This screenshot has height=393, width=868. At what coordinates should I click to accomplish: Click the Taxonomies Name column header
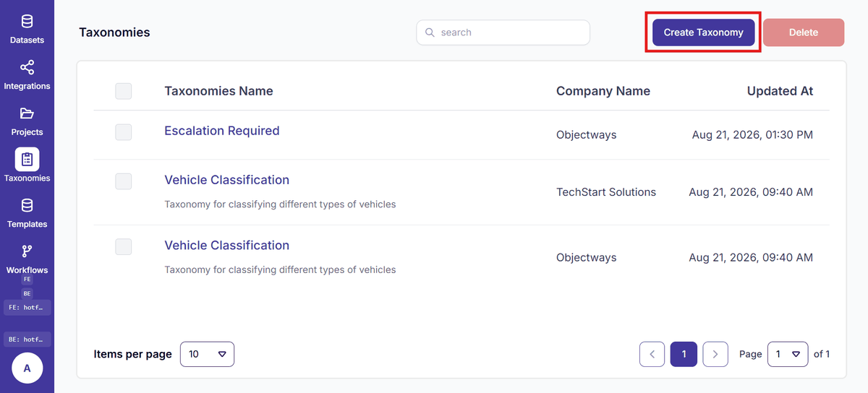(218, 91)
